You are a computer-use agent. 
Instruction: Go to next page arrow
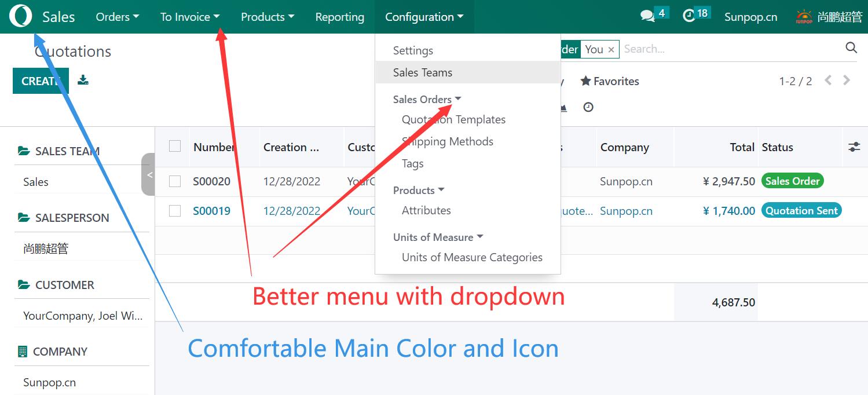[847, 81]
